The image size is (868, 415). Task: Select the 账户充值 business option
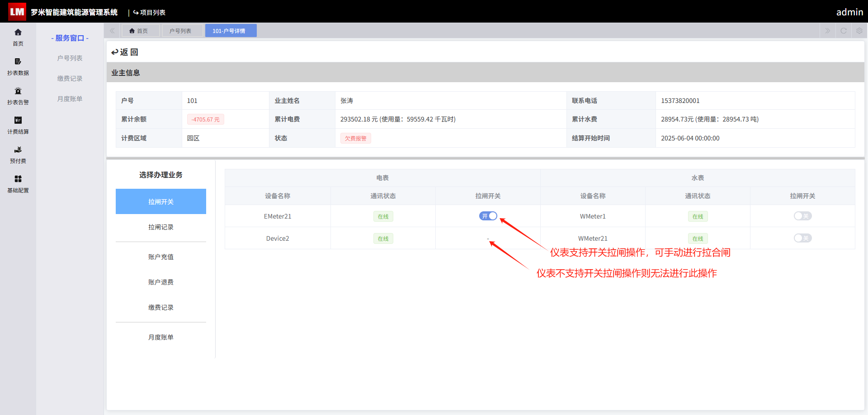coord(161,257)
